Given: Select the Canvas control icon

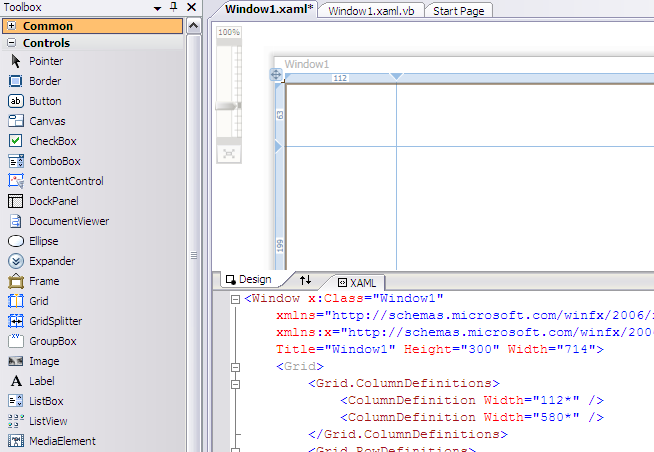Looking at the screenshot, I should [x=15, y=121].
